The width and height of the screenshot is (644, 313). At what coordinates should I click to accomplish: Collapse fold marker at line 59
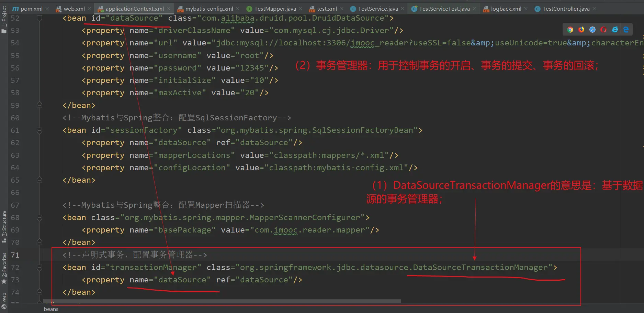click(39, 105)
